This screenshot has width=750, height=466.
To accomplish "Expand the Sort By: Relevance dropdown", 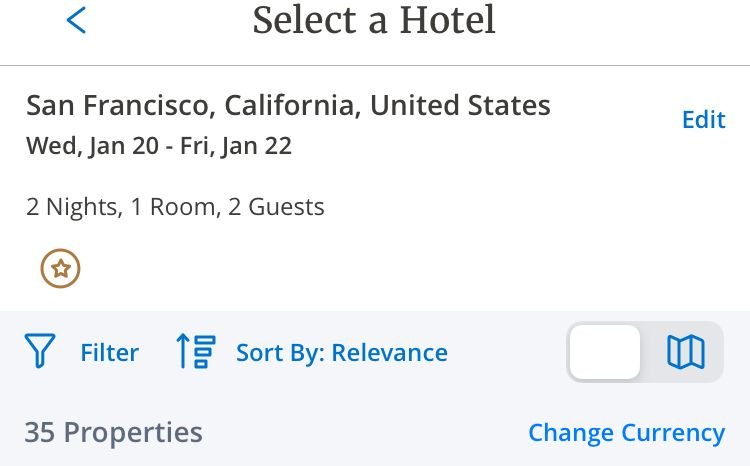I will [342, 353].
